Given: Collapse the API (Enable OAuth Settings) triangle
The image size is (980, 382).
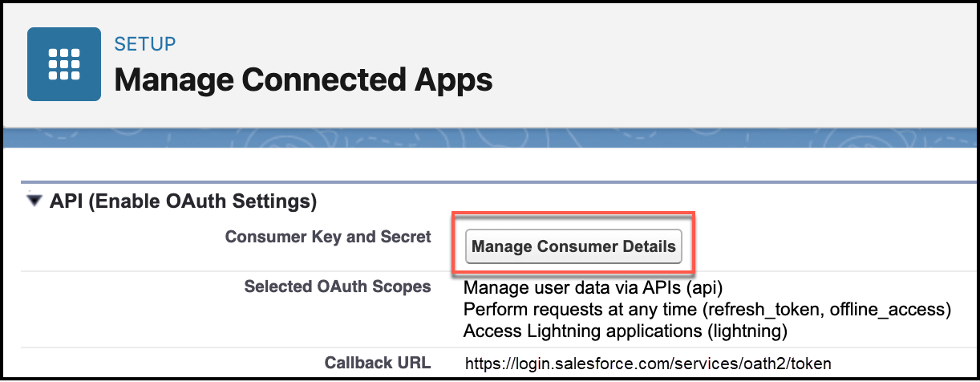Looking at the screenshot, I should coord(34,201).
